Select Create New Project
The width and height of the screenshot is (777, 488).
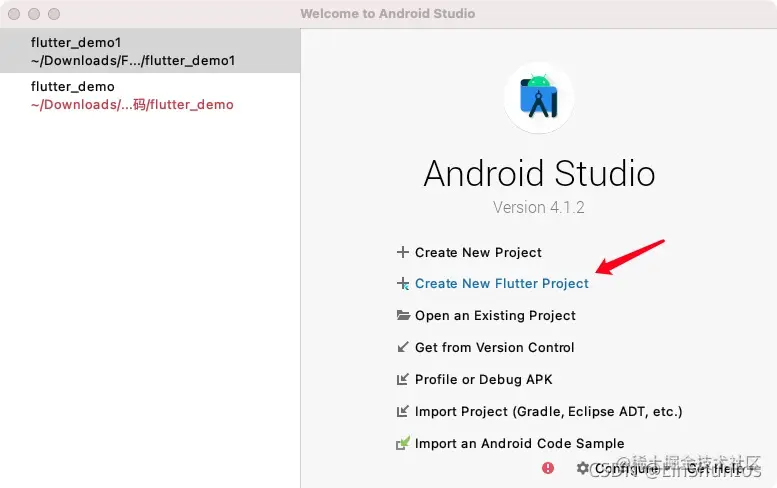(478, 252)
